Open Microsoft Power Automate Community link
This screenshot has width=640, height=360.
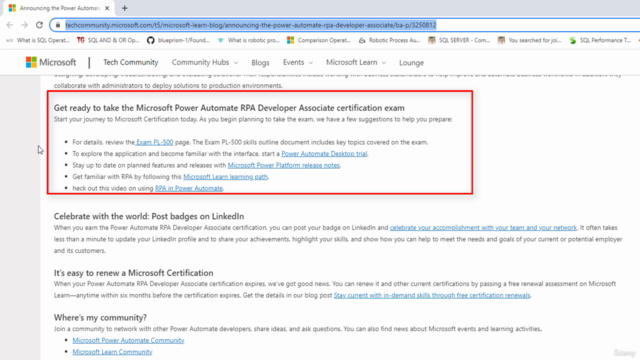pos(128,340)
